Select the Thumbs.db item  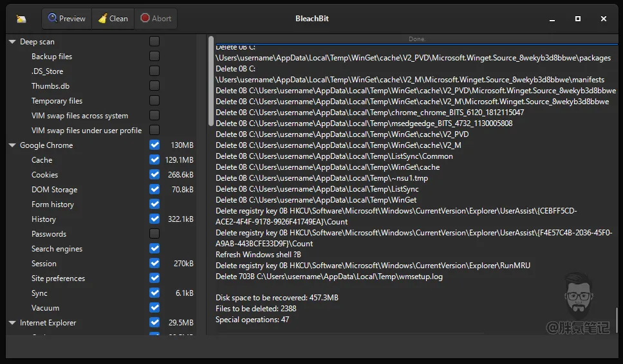(x=50, y=86)
